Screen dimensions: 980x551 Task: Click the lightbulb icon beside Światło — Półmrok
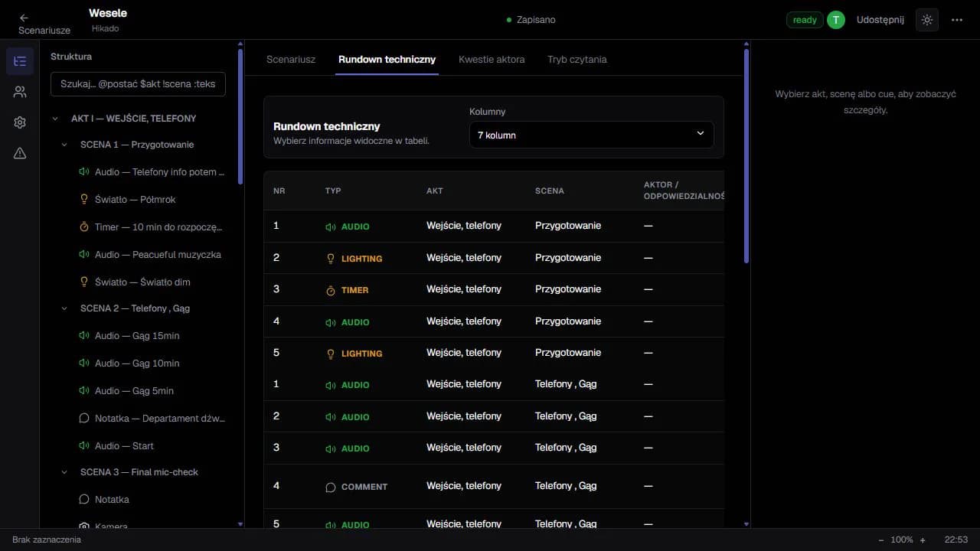click(x=84, y=200)
